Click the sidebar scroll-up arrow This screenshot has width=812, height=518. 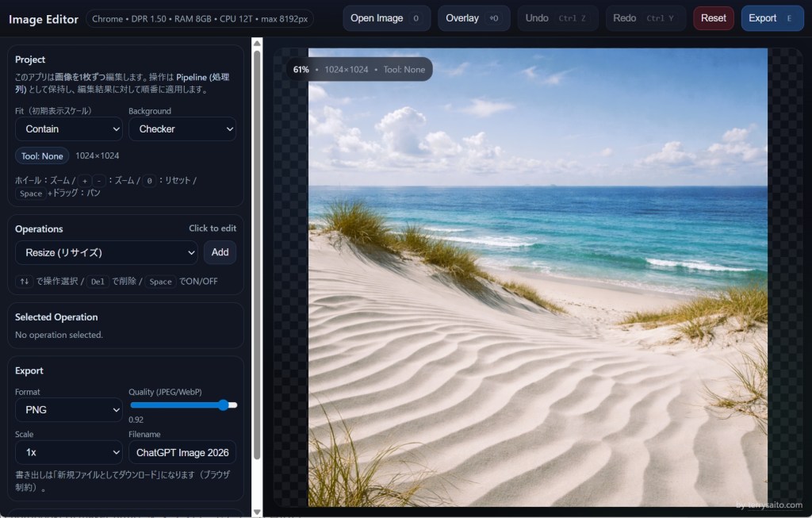(x=257, y=43)
